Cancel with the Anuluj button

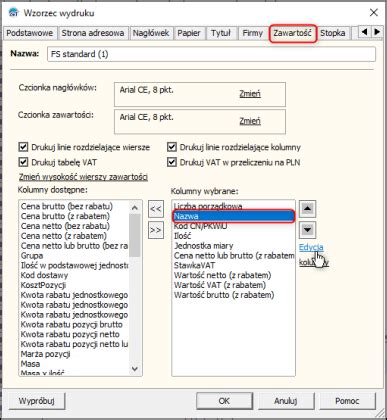point(286,401)
